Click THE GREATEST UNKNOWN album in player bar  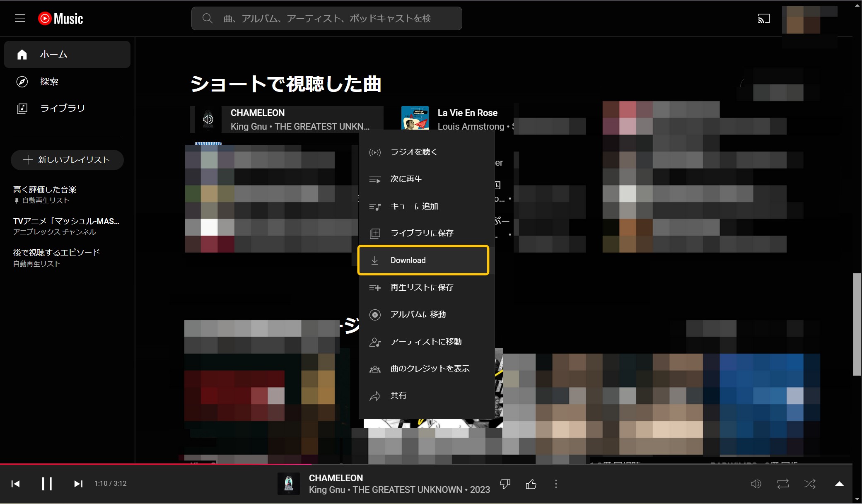[x=408, y=490]
